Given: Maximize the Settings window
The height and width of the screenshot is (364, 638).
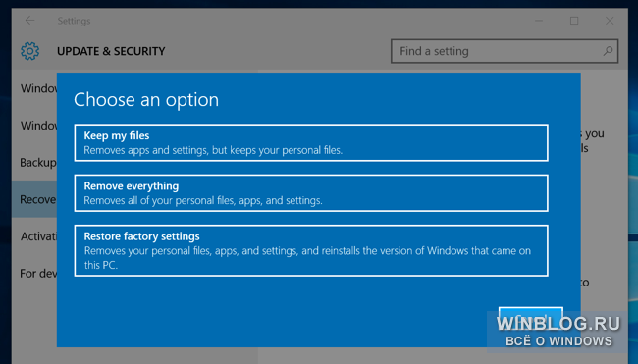Looking at the screenshot, I should click(574, 21).
